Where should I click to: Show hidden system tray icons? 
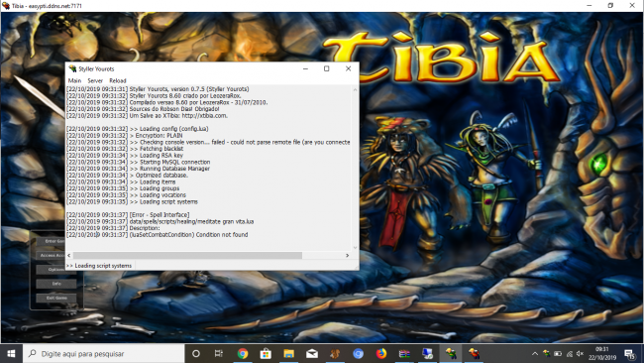coord(535,353)
